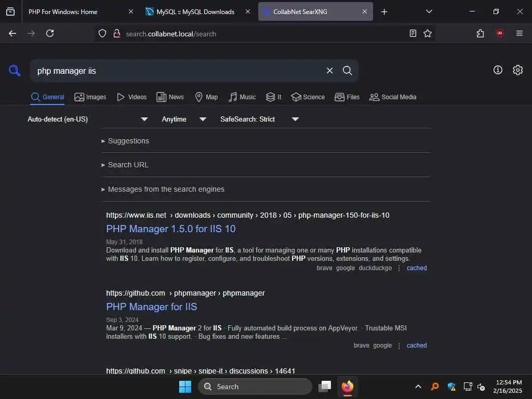Switch to Videos category
The height and width of the screenshot is (399, 532).
[x=131, y=97]
